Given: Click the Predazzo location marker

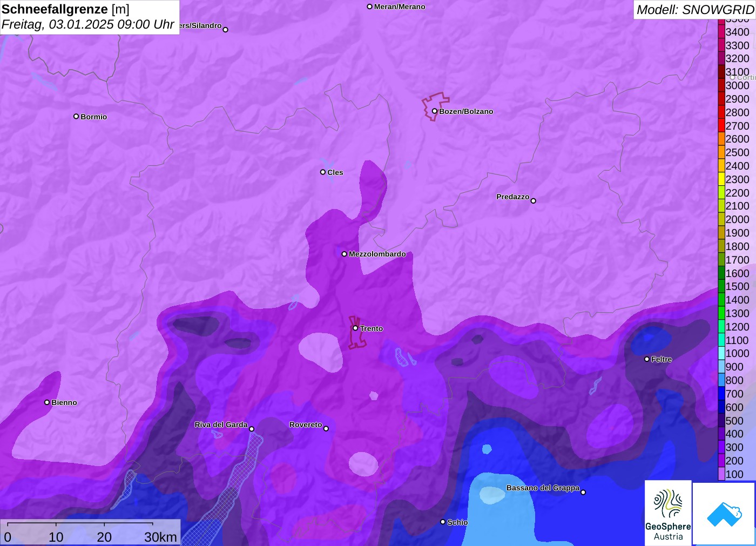Looking at the screenshot, I should tap(533, 201).
